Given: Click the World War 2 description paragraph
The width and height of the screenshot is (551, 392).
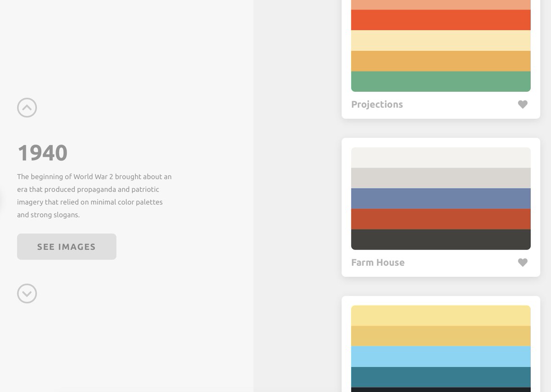Looking at the screenshot, I should pyautogui.click(x=95, y=196).
